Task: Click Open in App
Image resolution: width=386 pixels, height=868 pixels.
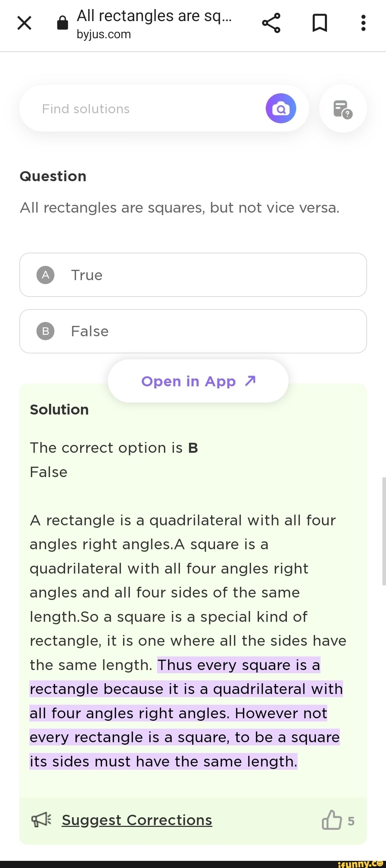Action: click(197, 381)
